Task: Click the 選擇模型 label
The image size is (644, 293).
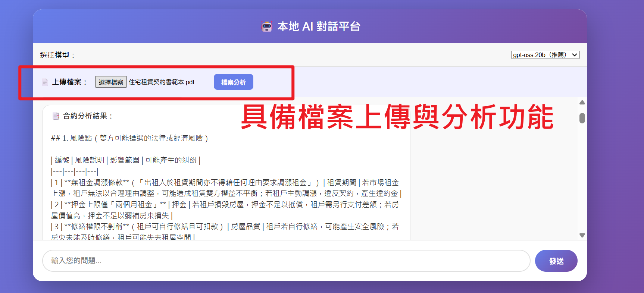Action: coord(57,55)
